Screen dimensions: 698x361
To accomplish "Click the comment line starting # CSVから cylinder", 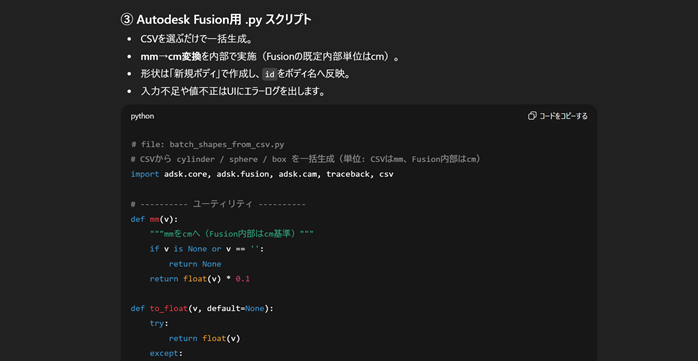I will [x=306, y=159].
